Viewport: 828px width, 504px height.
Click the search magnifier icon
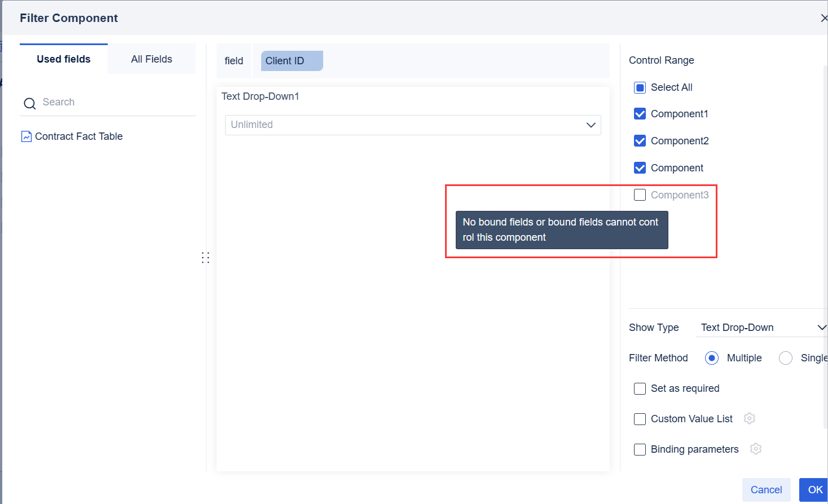click(29, 103)
